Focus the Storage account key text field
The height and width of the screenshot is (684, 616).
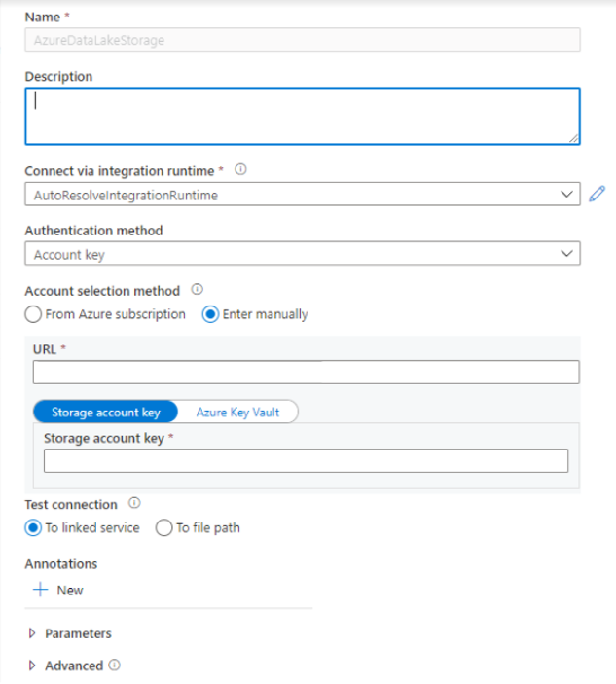point(306,461)
